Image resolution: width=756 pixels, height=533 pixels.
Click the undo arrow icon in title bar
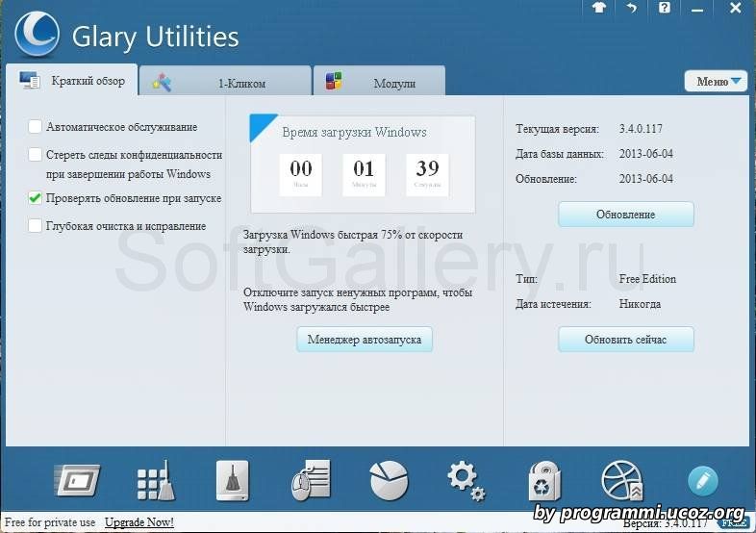631,8
